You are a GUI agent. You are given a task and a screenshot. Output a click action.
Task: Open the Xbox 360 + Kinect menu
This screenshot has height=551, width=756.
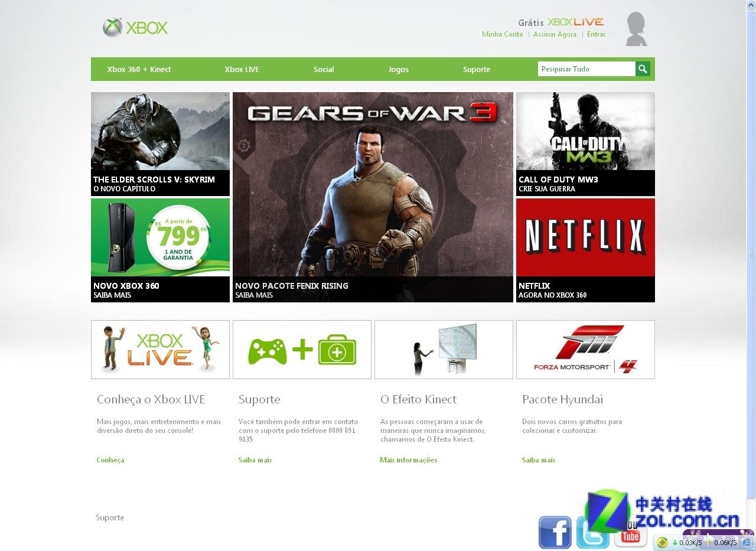pos(139,69)
